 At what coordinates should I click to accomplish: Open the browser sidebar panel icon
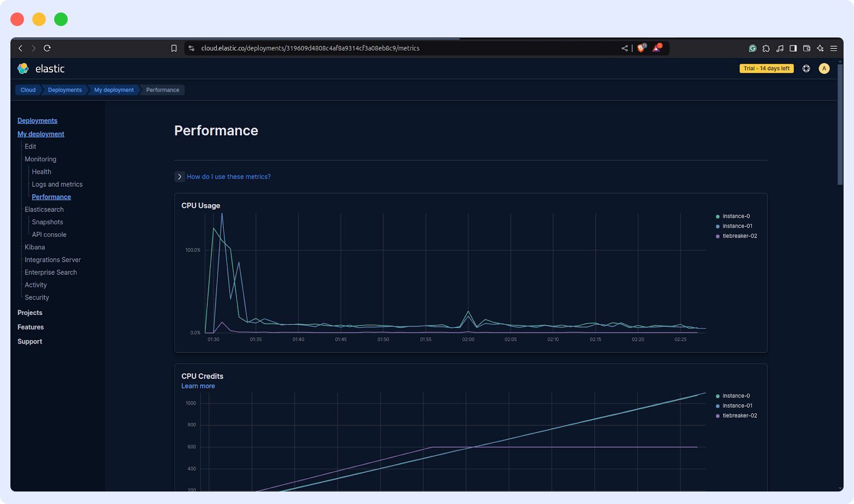click(793, 48)
